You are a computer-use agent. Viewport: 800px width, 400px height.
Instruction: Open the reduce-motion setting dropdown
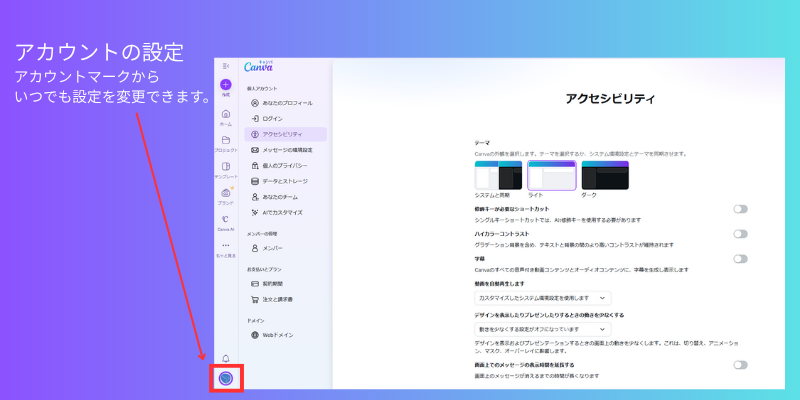tap(542, 330)
